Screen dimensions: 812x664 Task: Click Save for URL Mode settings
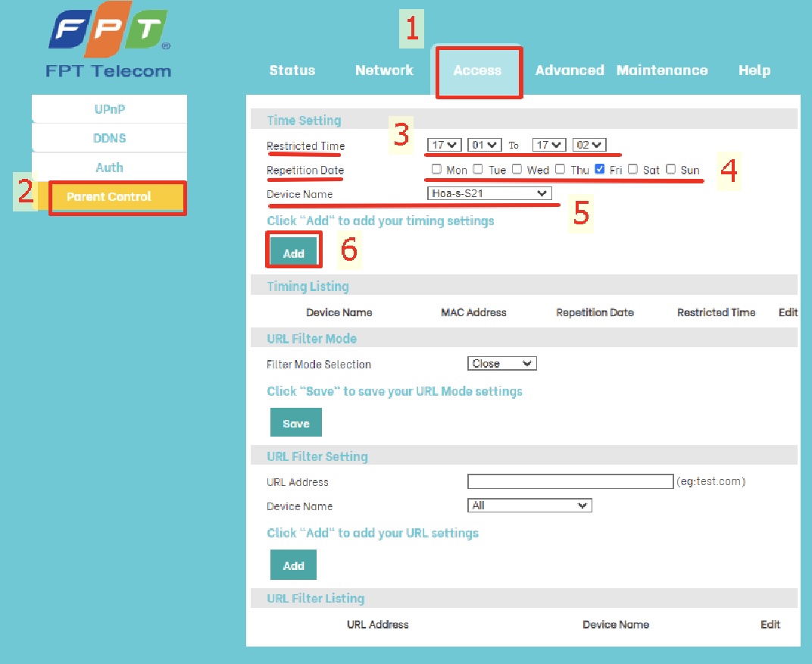pos(295,423)
